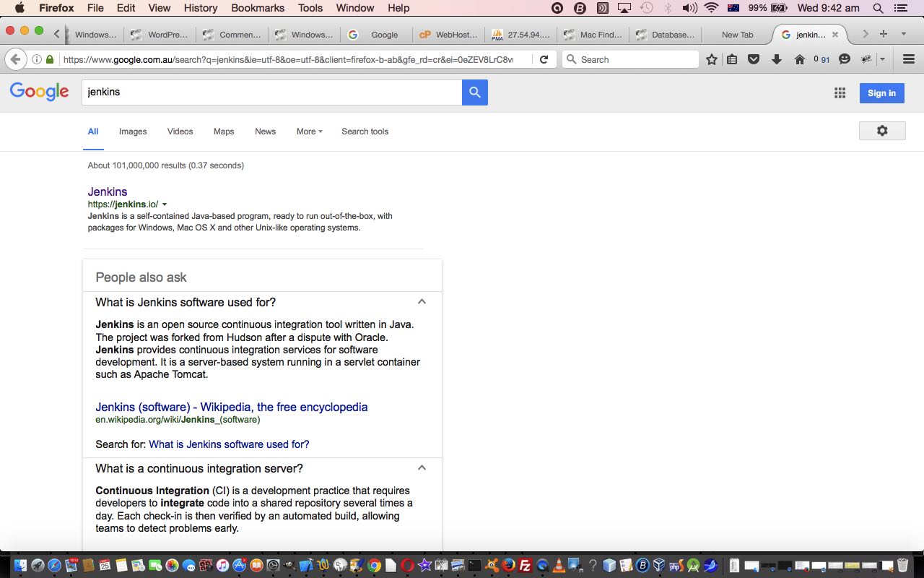Launch Finder from the Dock

point(20,566)
